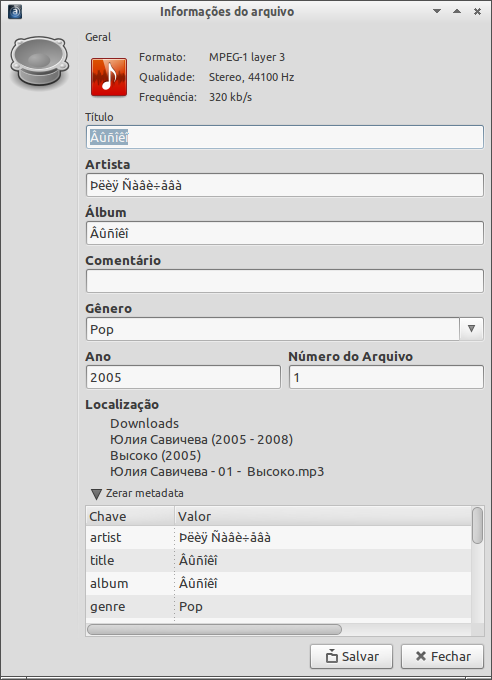This screenshot has height=680, width=492.
Task: Click the Fechar button
Action: click(x=442, y=657)
